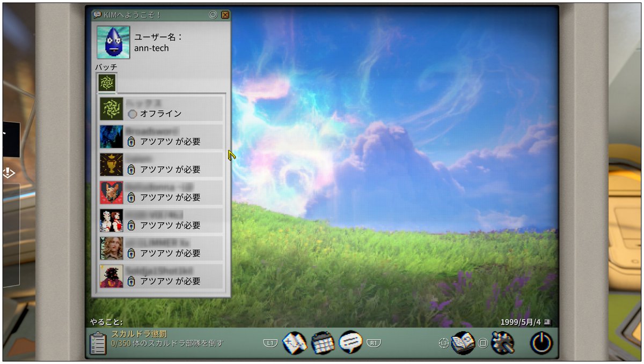Click the offline status circle in the first contact row
The height and width of the screenshot is (364, 644).
tap(133, 114)
